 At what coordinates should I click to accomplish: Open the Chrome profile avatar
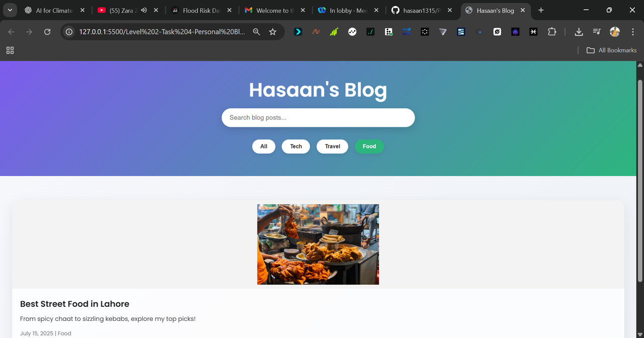(x=615, y=32)
